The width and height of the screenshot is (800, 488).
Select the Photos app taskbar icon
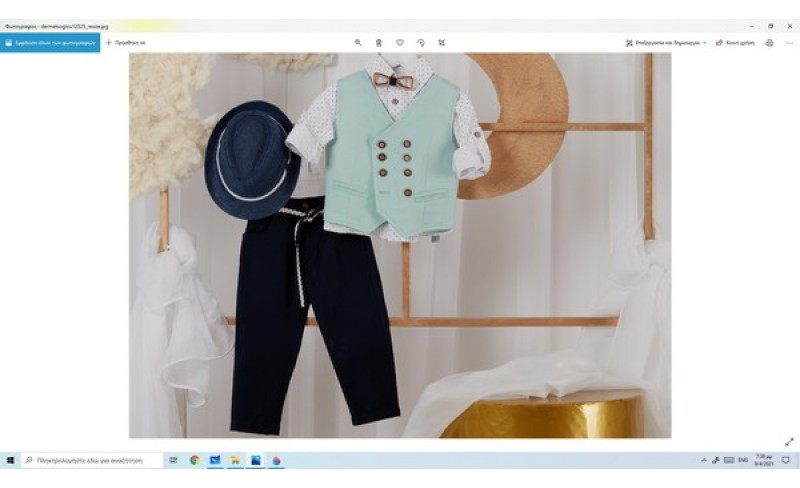coord(256,460)
